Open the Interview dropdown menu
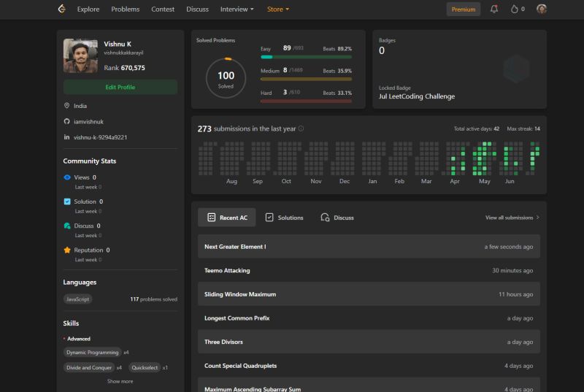The width and height of the screenshot is (584, 392). [x=237, y=9]
